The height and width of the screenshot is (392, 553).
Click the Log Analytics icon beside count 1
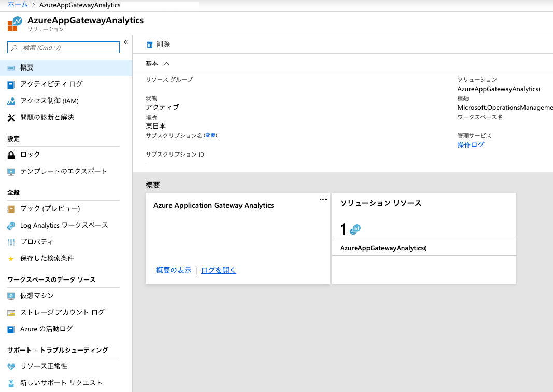point(355,230)
